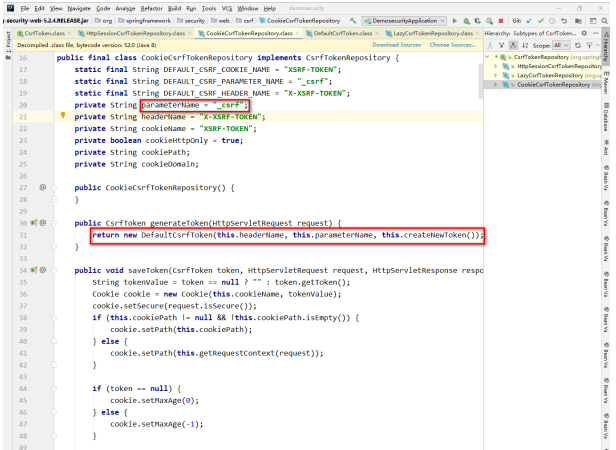Click the Analyze menu
Screen dimensions: 616x450
125,8
